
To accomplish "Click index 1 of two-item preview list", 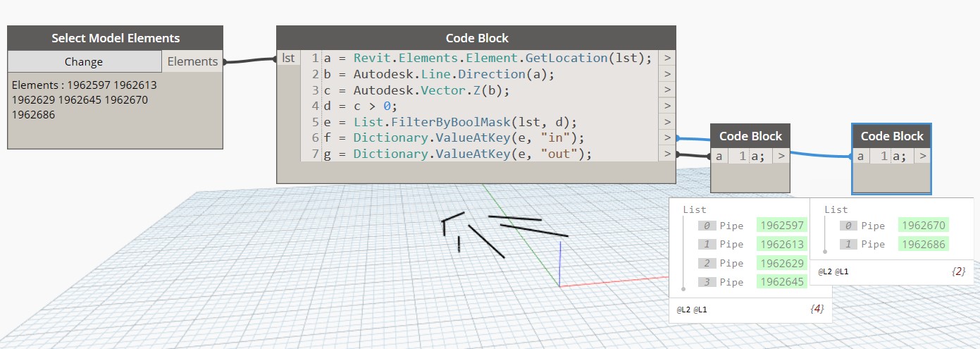I will (849, 244).
